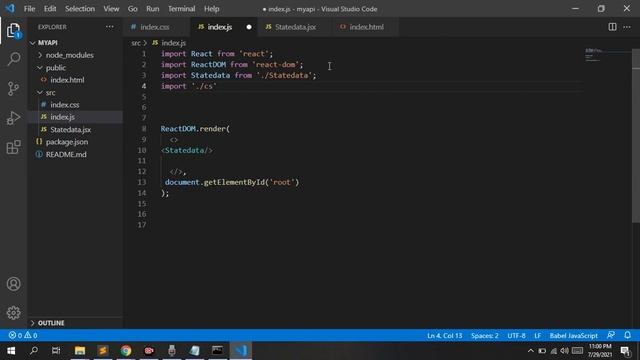Open the Edit menu

click(x=50, y=9)
